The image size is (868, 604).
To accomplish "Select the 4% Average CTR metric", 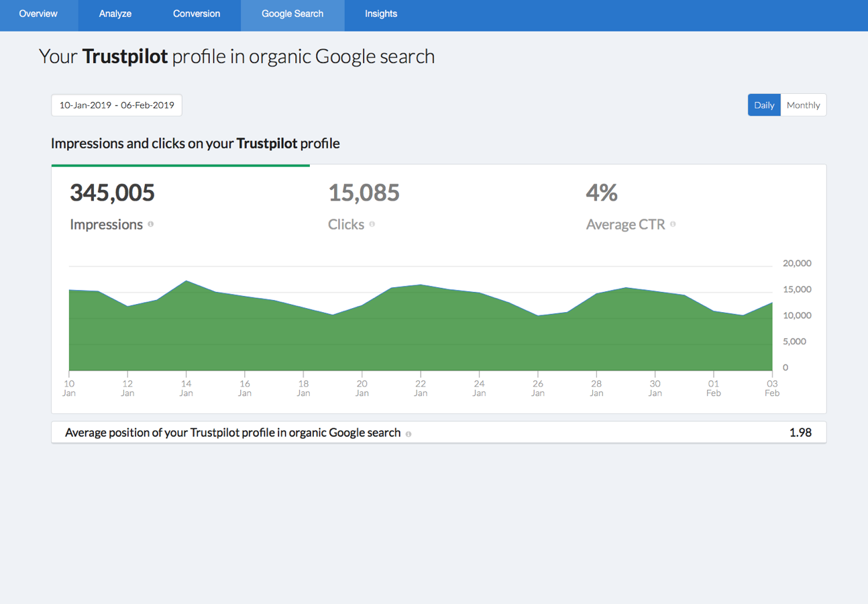I will pyautogui.click(x=697, y=208).
